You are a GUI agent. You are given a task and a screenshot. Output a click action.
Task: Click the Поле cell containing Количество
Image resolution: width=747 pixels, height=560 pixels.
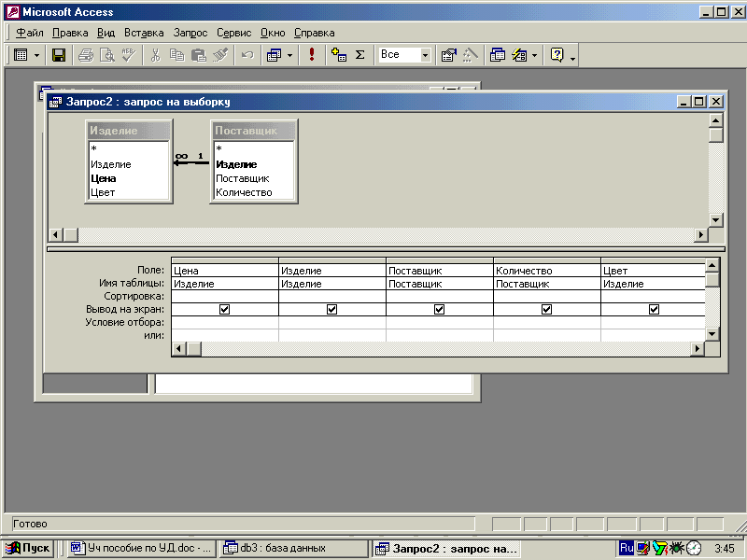547,271
